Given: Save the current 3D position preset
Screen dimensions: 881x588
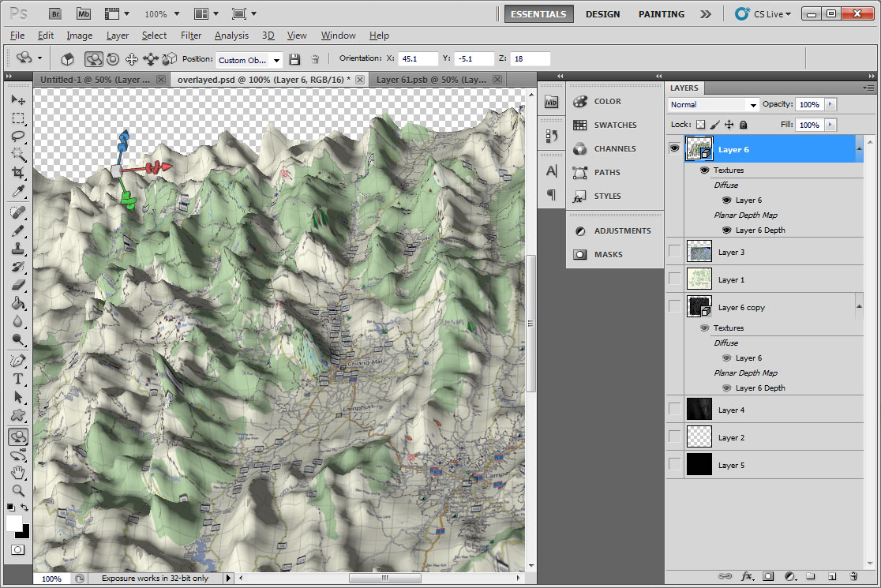Looking at the screenshot, I should [x=294, y=59].
